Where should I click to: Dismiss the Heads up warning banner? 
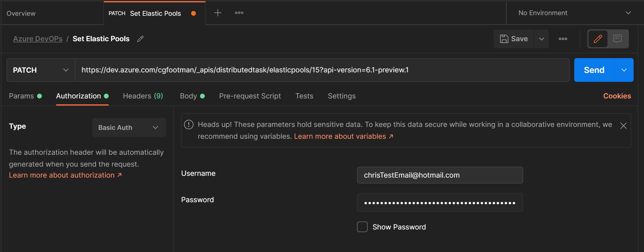coord(623,126)
